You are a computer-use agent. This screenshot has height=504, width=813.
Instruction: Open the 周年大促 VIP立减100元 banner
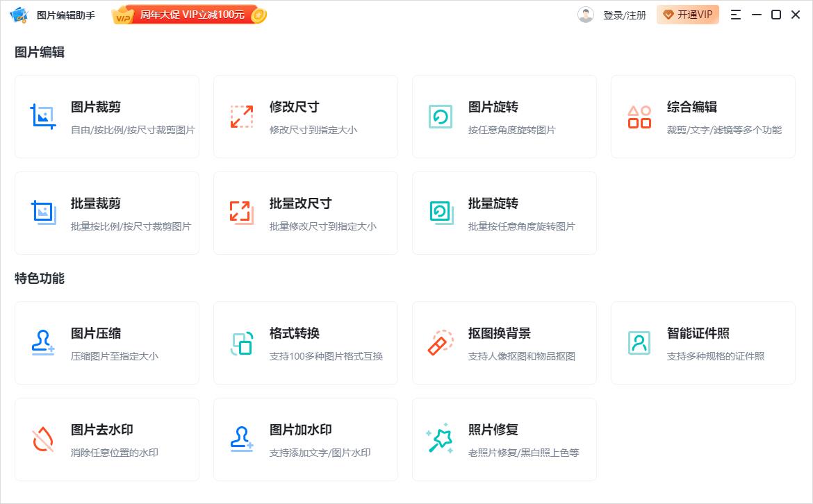(x=189, y=15)
